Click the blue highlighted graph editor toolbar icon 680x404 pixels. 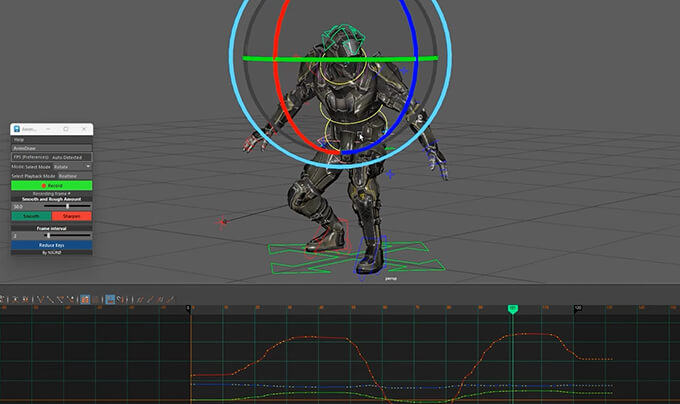pyautogui.click(x=110, y=299)
